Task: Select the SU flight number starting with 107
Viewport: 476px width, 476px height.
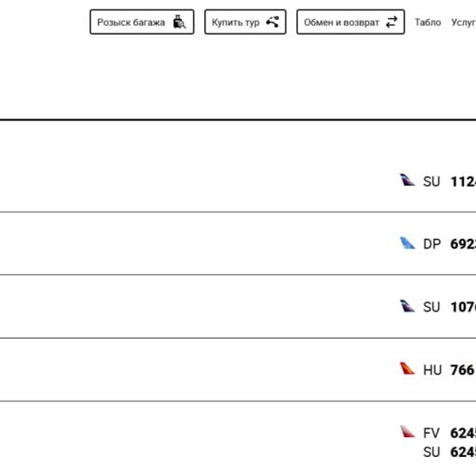Action: [x=463, y=307]
